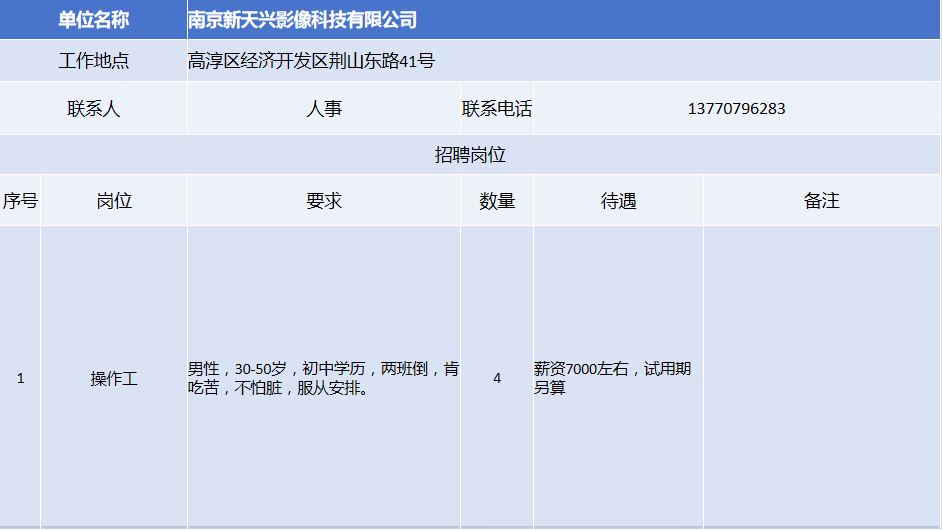Select the salary cell 薪资7000左右

[x=612, y=378]
